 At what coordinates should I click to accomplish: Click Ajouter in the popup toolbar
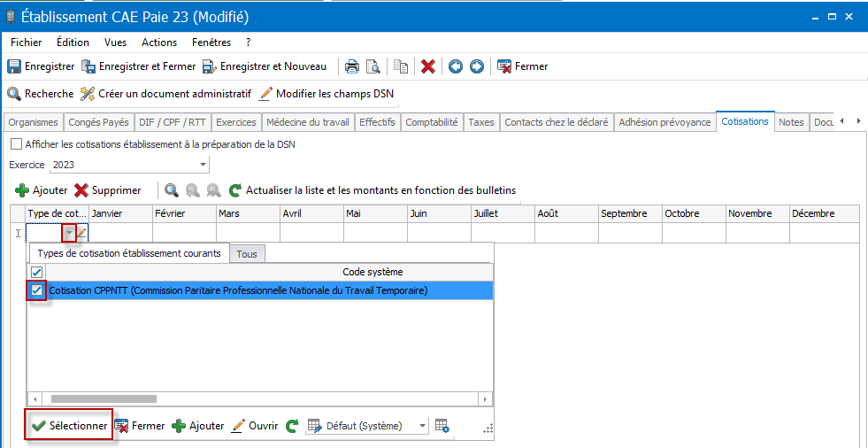[198, 426]
